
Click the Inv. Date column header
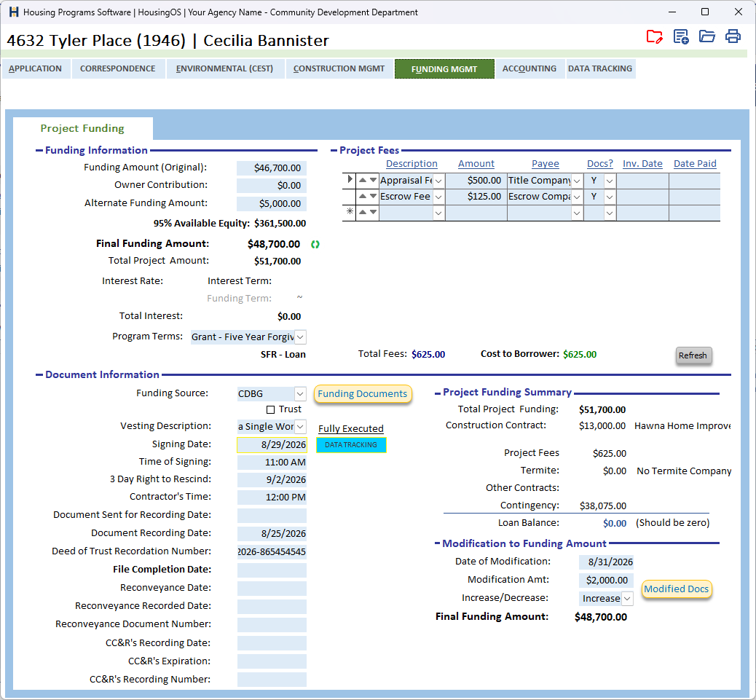[642, 164]
